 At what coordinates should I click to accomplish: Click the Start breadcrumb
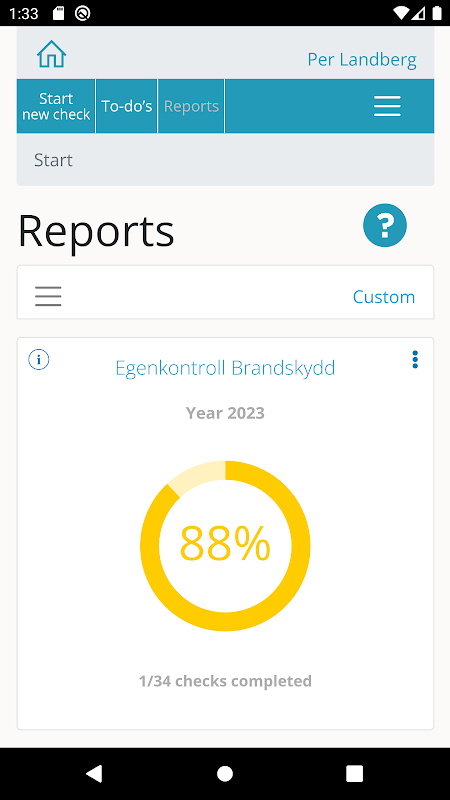click(x=54, y=160)
